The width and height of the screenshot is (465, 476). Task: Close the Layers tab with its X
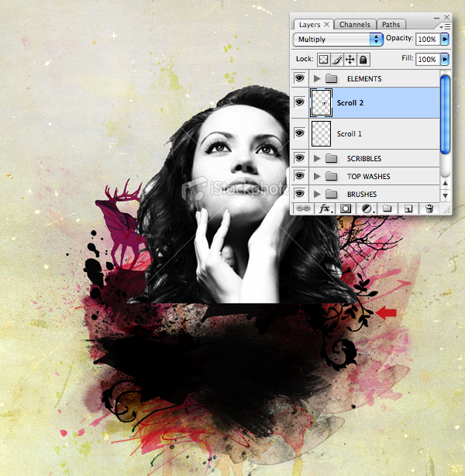(x=326, y=24)
